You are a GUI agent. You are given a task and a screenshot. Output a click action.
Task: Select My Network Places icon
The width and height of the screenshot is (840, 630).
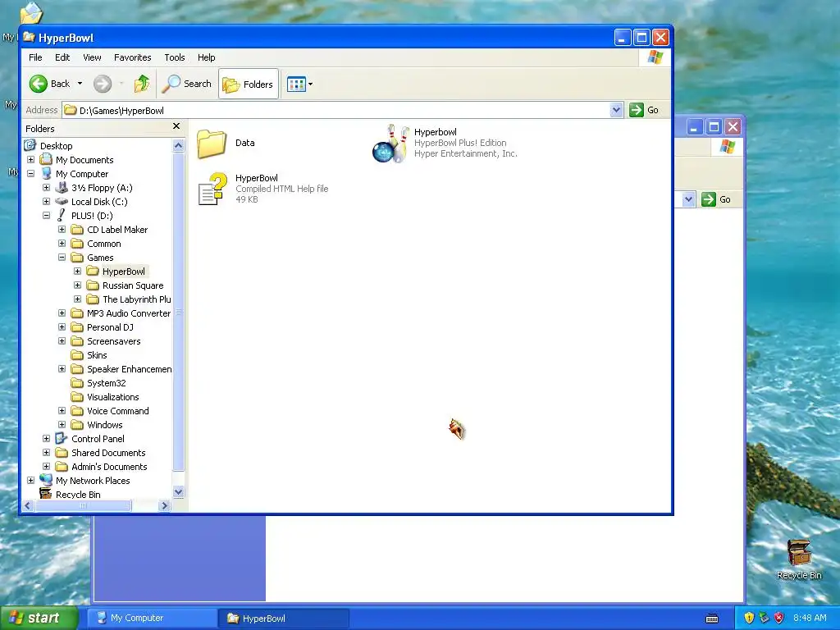click(x=46, y=480)
